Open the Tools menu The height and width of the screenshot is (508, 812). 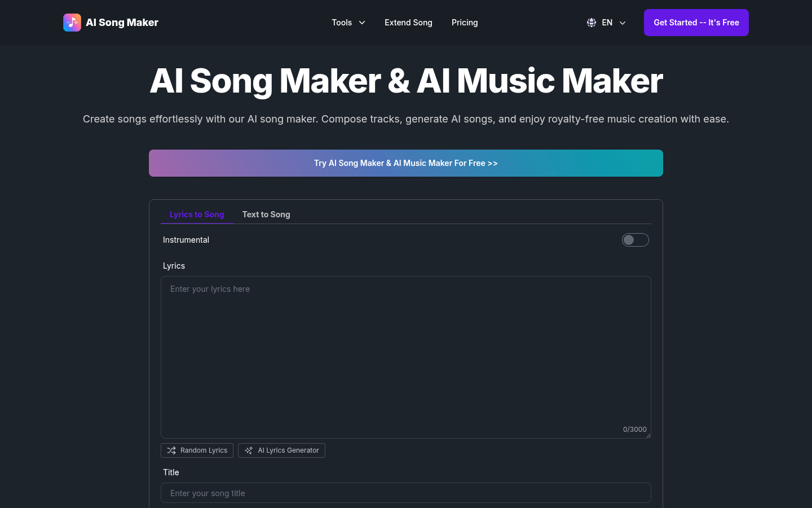pyautogui.click(x=342, y=23)
